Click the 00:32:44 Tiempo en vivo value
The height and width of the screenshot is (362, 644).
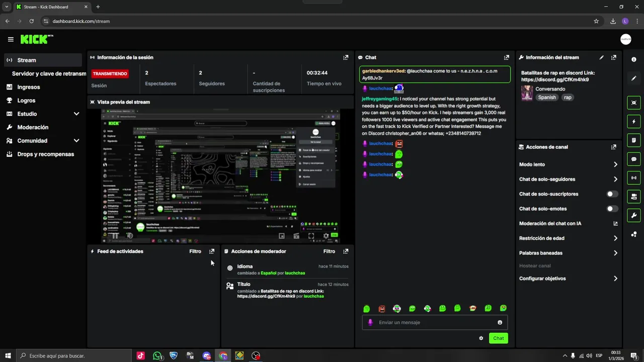coord(317,73)
